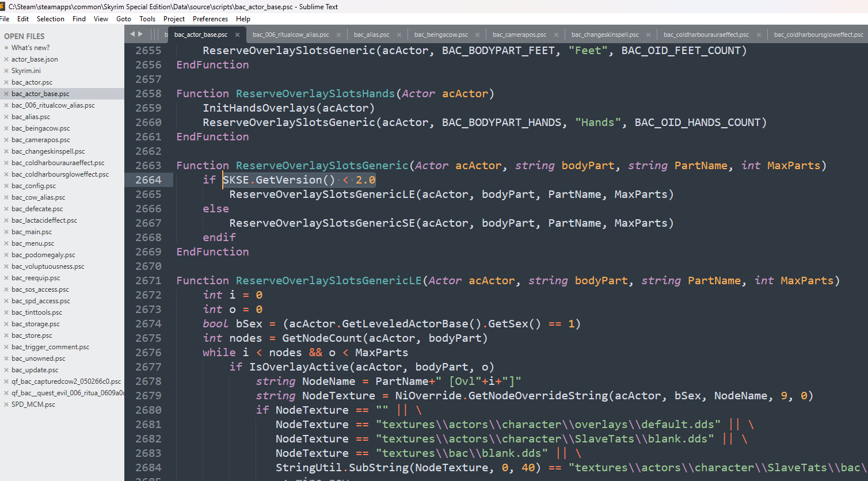868x481 pixels.
Task: Close SPD_MCM.psc in open files sidebar
Action: point(6,404)
